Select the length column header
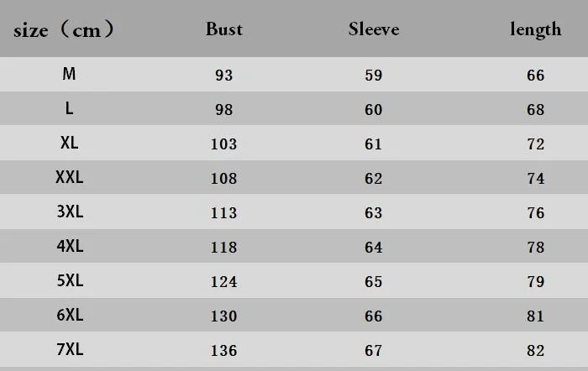 click(536, 30)
